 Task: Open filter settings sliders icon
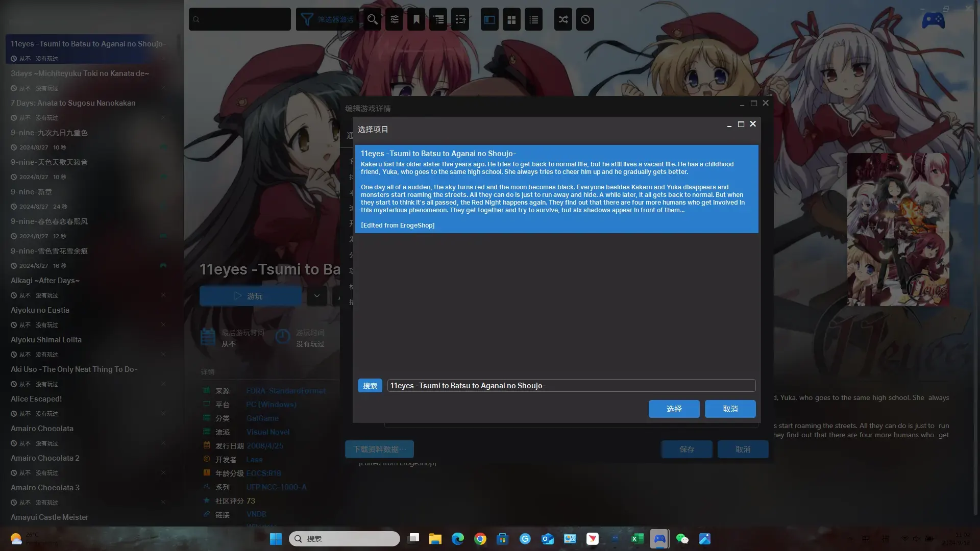point(395,19)
